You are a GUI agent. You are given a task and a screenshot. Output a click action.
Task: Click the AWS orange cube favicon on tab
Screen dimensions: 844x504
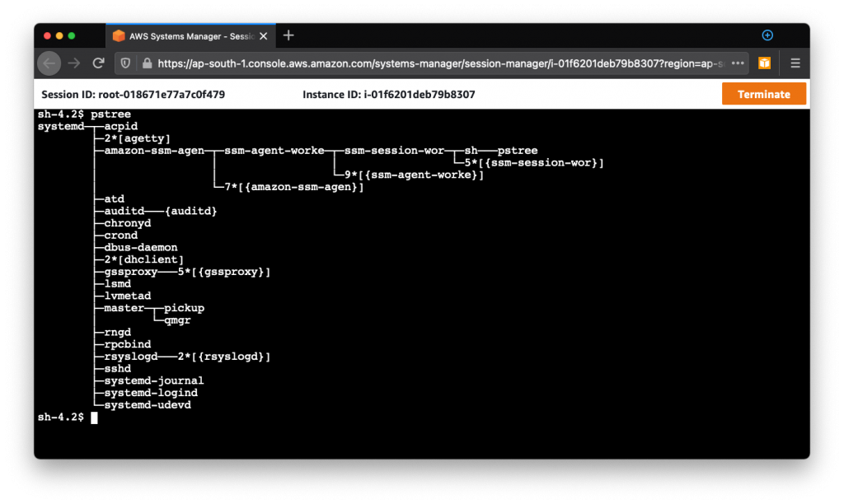pyautogui.click(x=119, y=36)
